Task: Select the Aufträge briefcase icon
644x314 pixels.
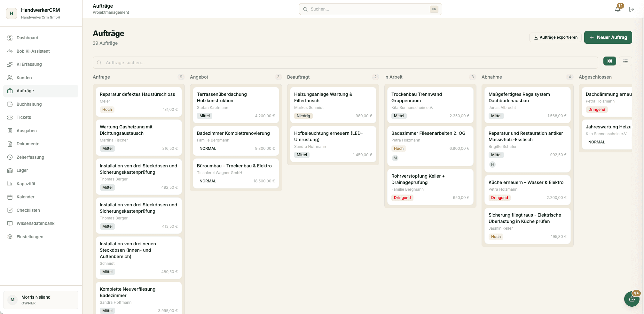Action: tap(10, 91)
